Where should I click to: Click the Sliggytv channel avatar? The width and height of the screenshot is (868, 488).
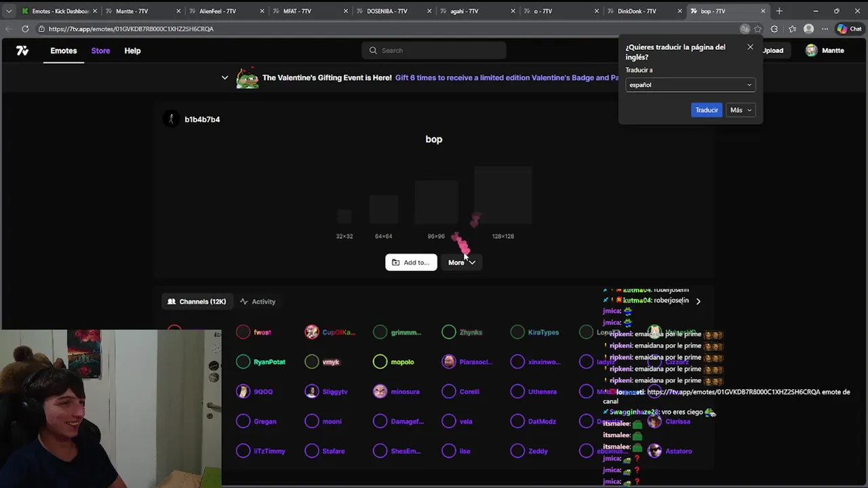coord(312,392)
